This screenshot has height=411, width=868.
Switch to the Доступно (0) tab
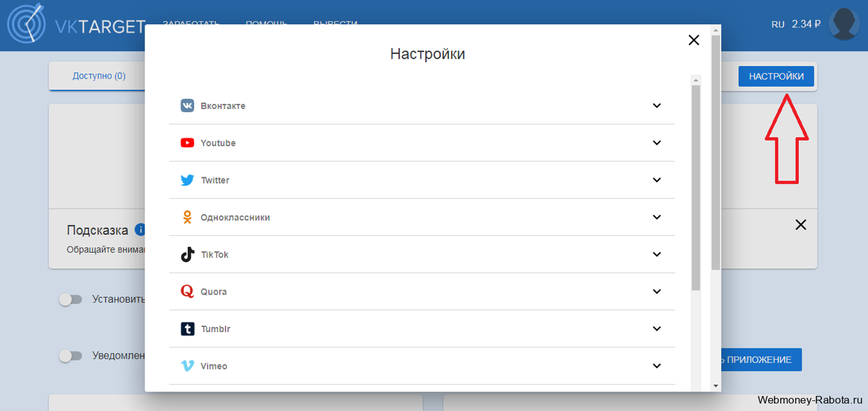point(99,76)
